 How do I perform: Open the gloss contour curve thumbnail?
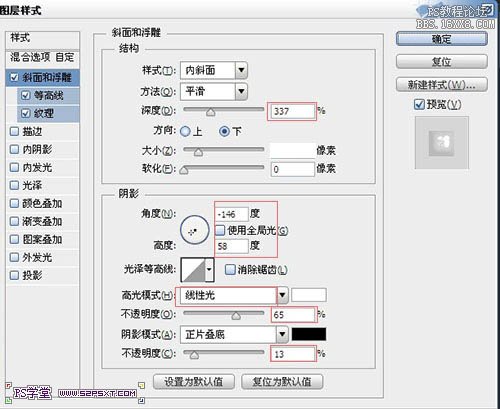pyautogui.click(x=193, y=270)
